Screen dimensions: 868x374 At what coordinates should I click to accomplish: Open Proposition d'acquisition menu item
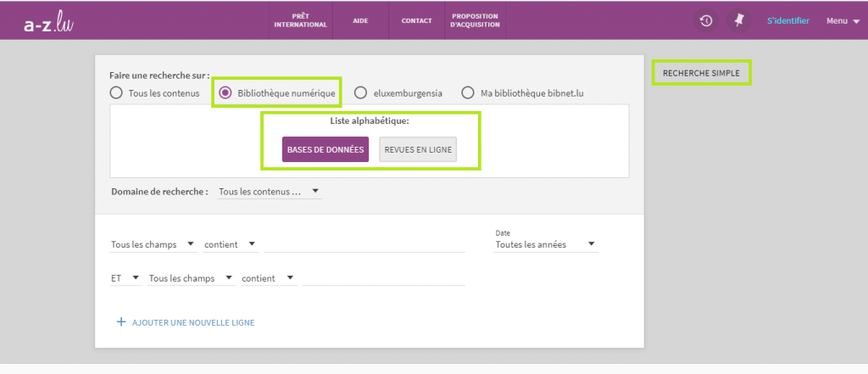tap(475, 20)
